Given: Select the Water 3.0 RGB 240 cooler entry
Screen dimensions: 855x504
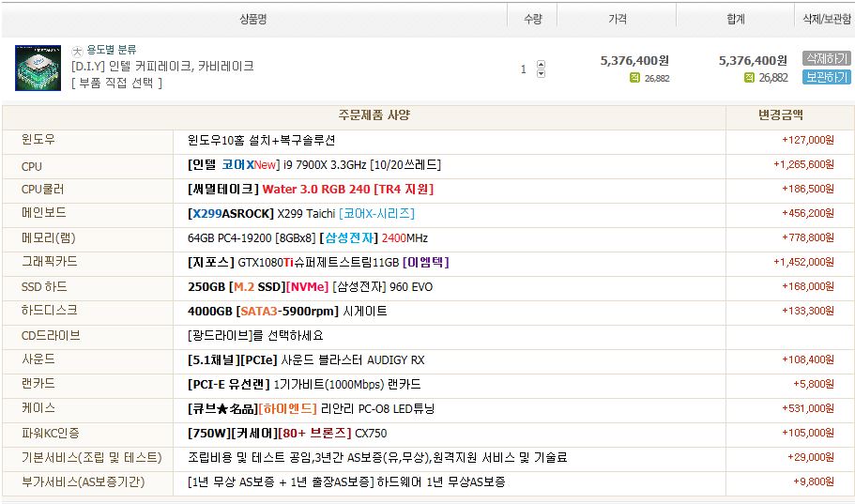Looking at the screenshot, I should tap(311, 190).
